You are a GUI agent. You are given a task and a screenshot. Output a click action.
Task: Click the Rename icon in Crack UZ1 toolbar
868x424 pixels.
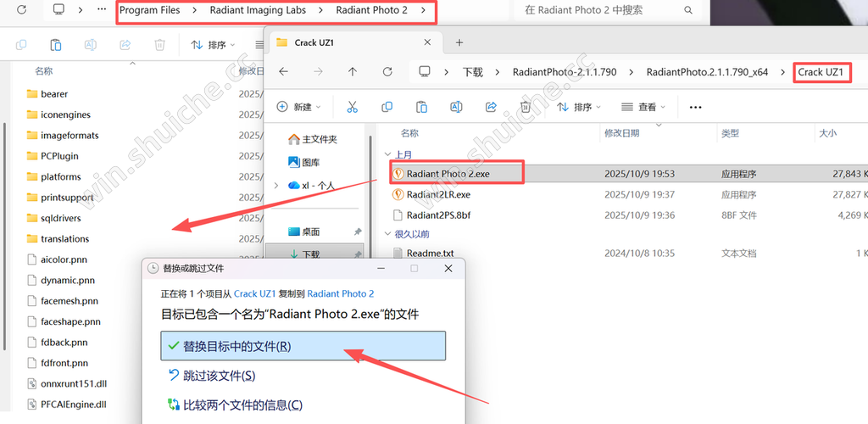456,107
